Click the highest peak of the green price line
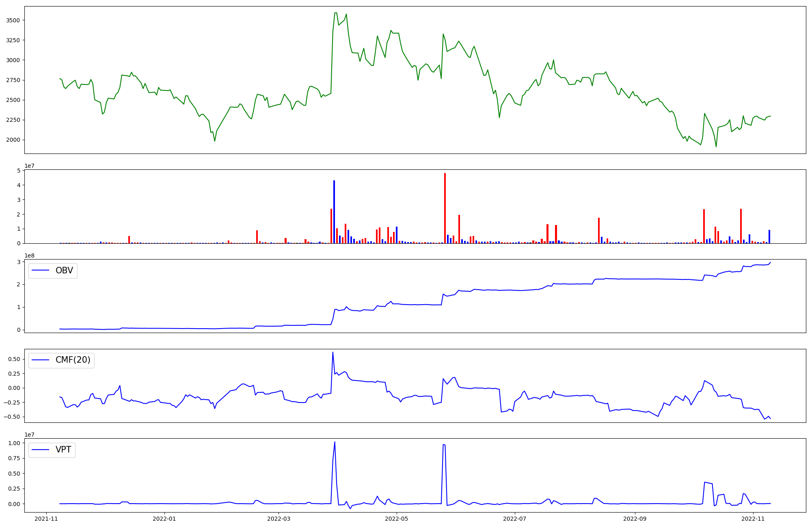 [x=335, y=13]
